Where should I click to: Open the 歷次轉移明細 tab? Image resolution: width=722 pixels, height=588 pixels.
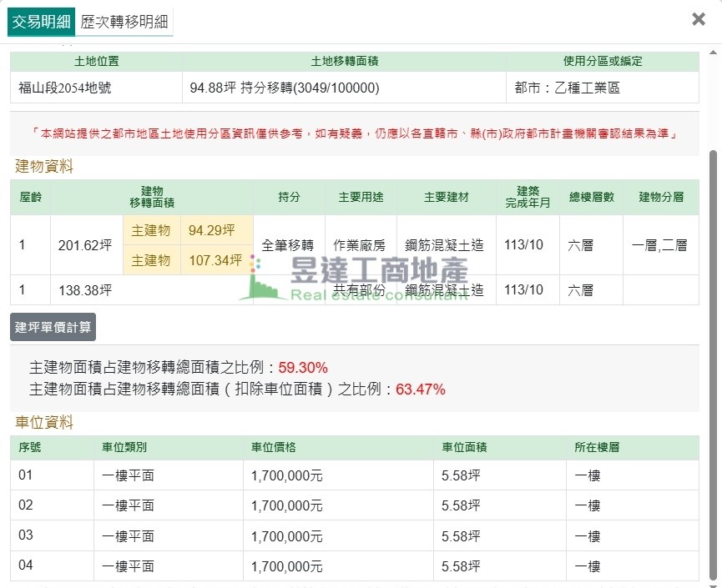124,22
